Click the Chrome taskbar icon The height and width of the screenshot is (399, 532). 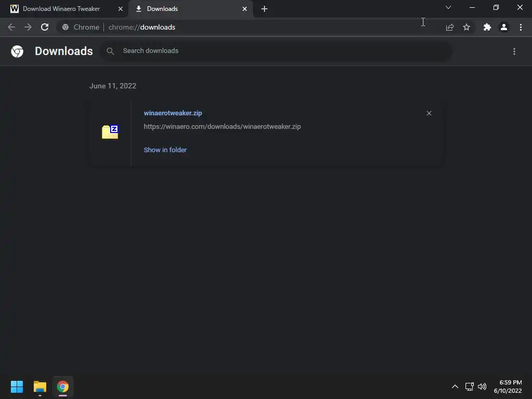63,387
